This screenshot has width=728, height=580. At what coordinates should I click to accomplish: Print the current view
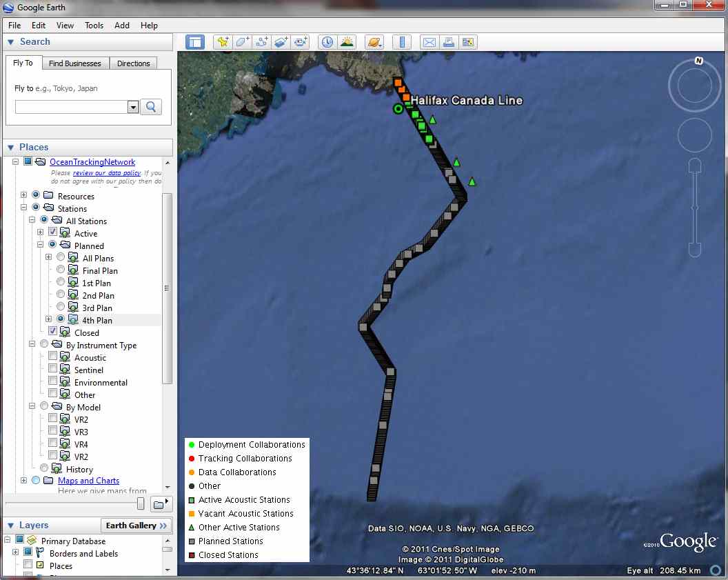click(449, 42)
